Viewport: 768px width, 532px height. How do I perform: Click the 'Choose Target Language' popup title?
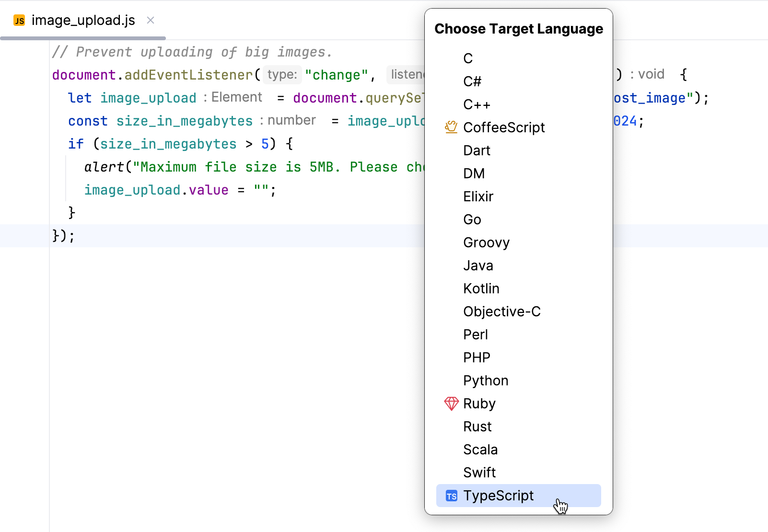click(519, 29)
